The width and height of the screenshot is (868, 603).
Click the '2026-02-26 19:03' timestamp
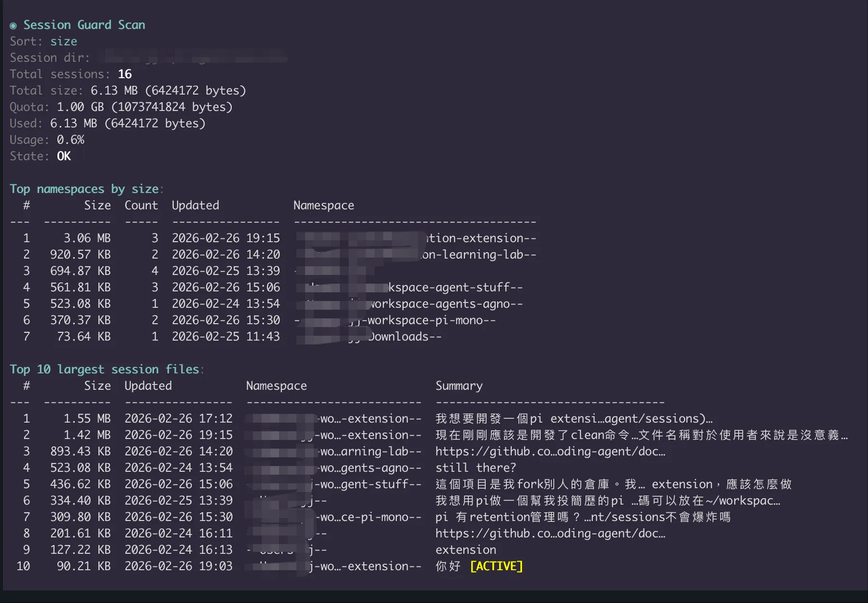pyautogui.click(x=179, y=566)
